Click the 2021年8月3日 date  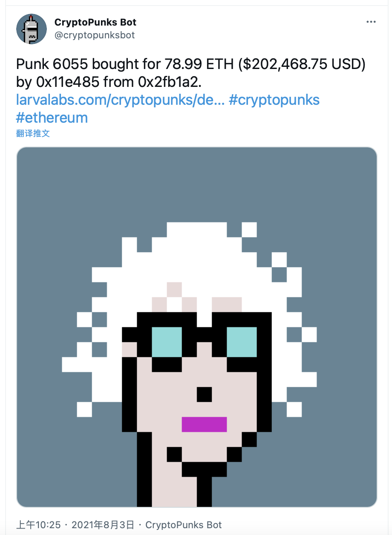click(x=103, y=525)
